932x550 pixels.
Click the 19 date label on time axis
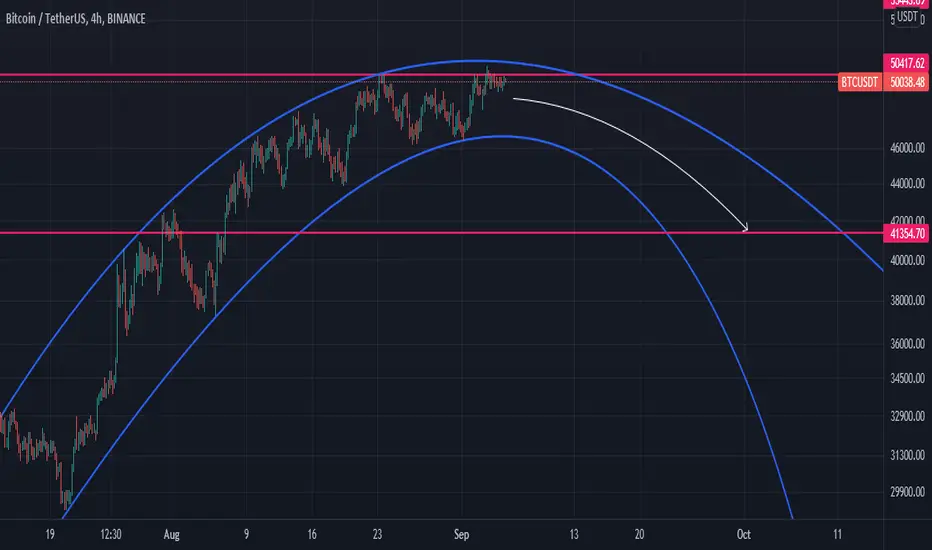pos(50,535)
